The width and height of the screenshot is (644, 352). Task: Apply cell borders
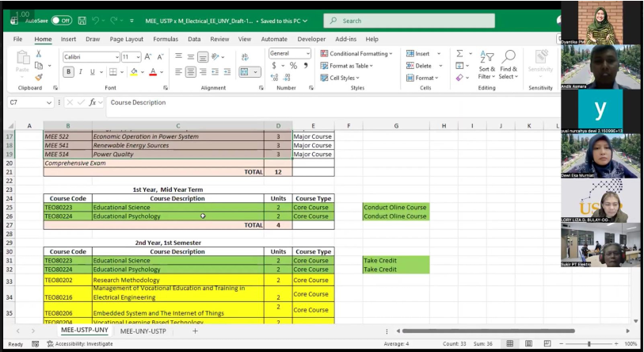tap(113, 72)
